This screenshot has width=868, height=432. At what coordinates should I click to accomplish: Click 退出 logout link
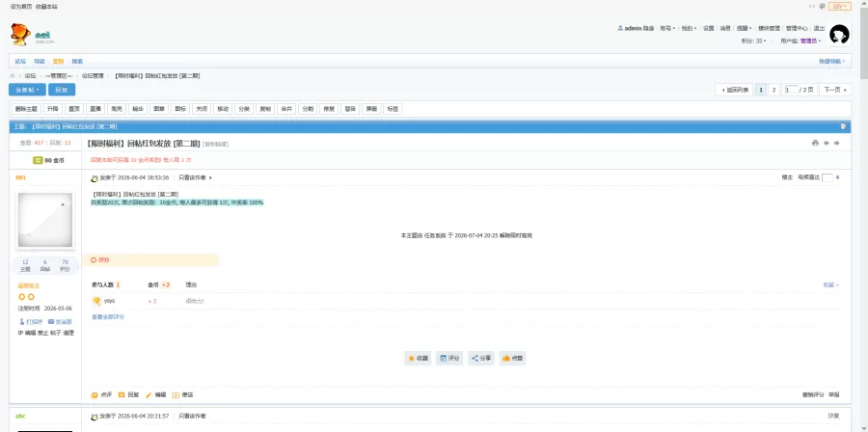(819, 28)
